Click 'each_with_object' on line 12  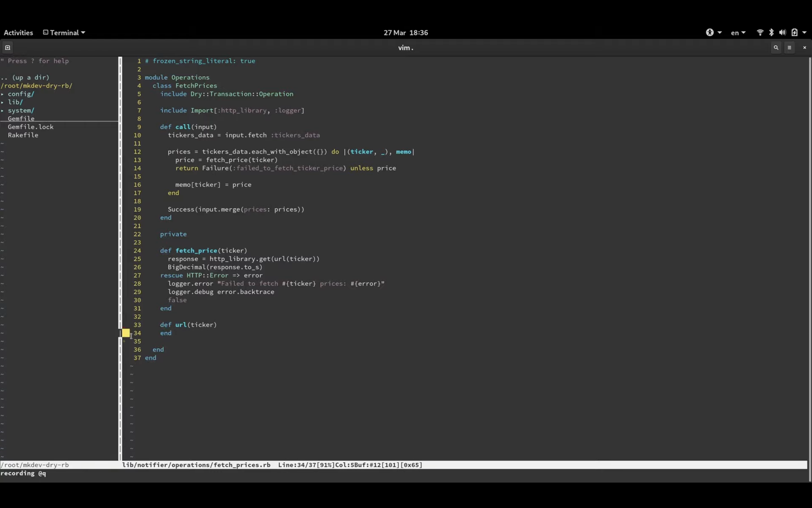click(x=282, y=152)
